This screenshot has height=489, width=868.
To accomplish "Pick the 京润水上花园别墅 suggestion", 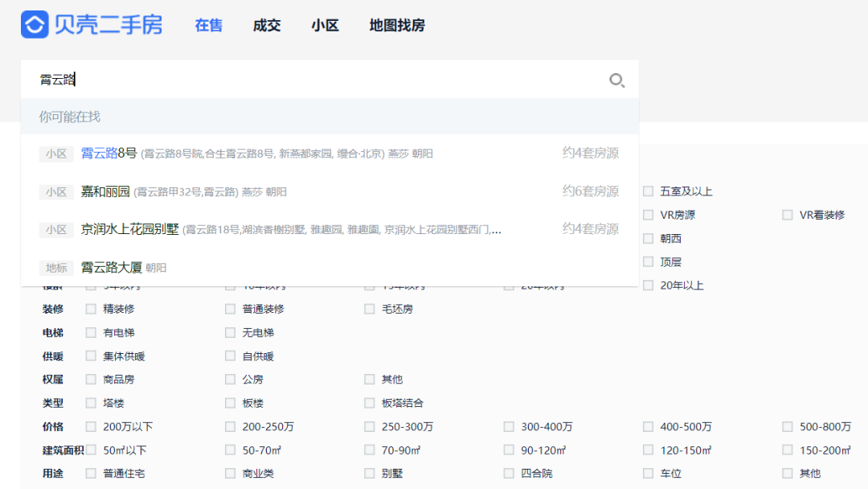I will pos(330,229).
